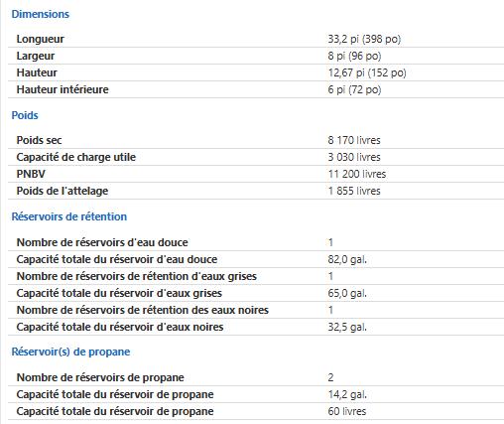Select the Réservoirs de rétention heading
This screenshot has height=424, width=504.
(x=69, y=216)
